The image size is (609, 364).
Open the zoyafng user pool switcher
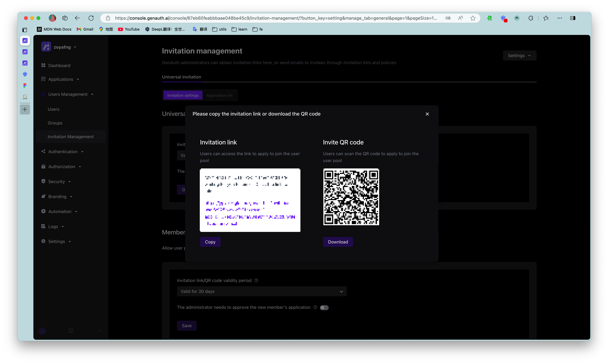(x=65, y=47)
